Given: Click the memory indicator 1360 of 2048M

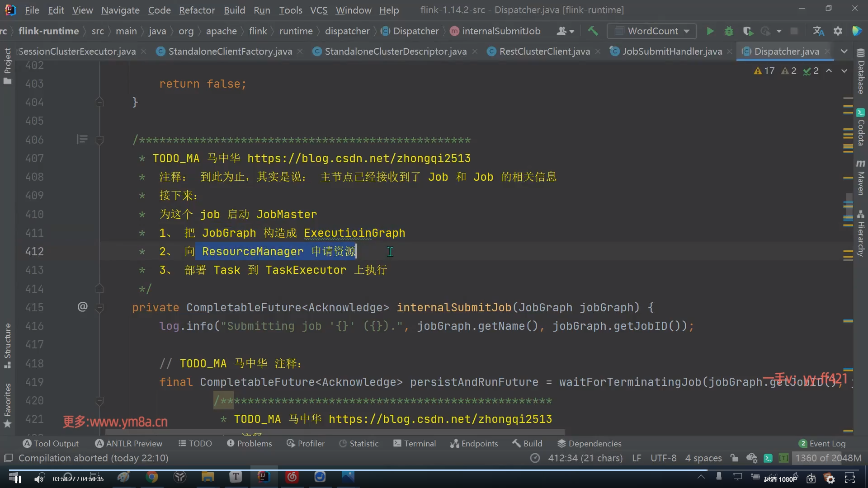Looking at the screenshot, I should coord(828,458).
